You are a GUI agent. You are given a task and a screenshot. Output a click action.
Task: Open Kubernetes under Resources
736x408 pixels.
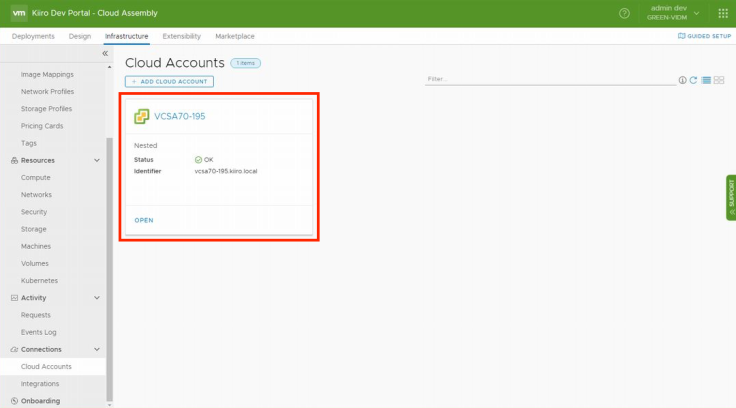[39, 281]
